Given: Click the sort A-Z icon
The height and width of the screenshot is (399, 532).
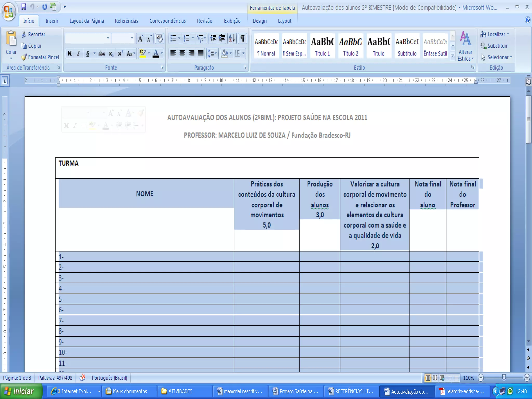Looking at the screenshot, I should (x=232, y=39).
